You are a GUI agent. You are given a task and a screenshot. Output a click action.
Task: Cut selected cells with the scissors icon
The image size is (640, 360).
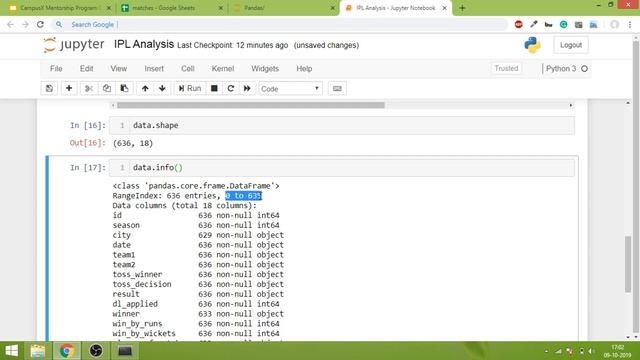point(89,89)
